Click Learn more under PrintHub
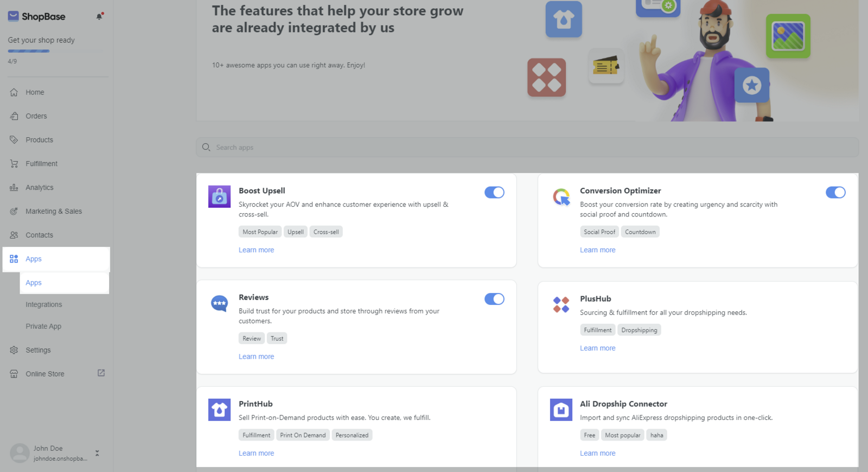 pos(256,454)
